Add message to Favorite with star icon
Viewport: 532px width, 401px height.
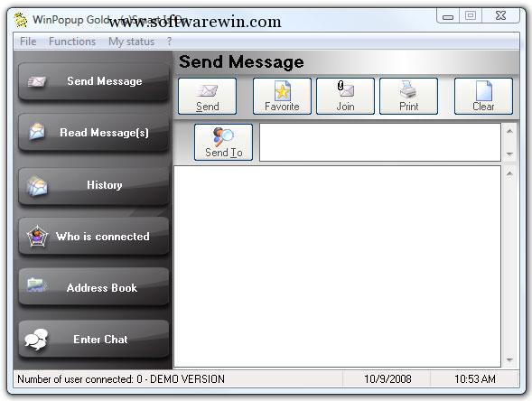282,97
